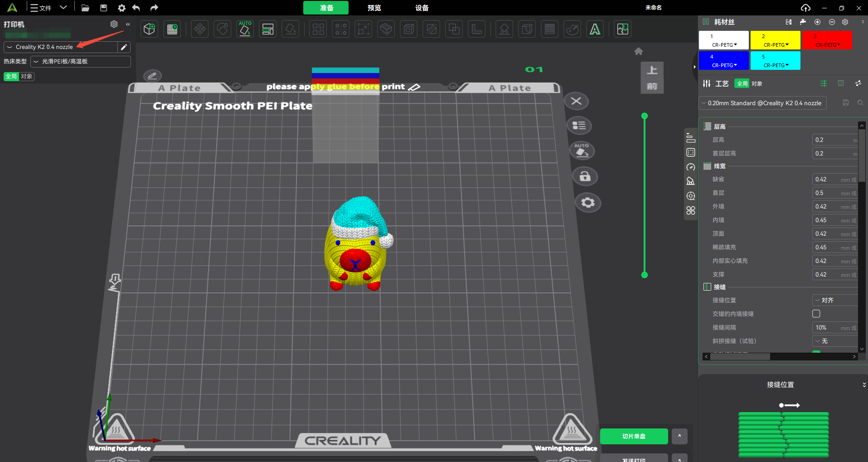Select the Rotate tool in toolbar
868x462 pixels.
point(223,29)
